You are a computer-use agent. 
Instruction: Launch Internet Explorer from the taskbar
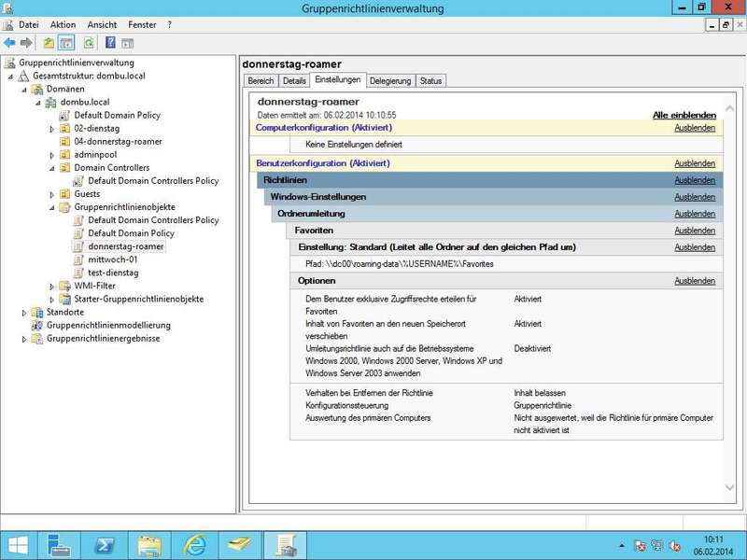tap(195, 543)
